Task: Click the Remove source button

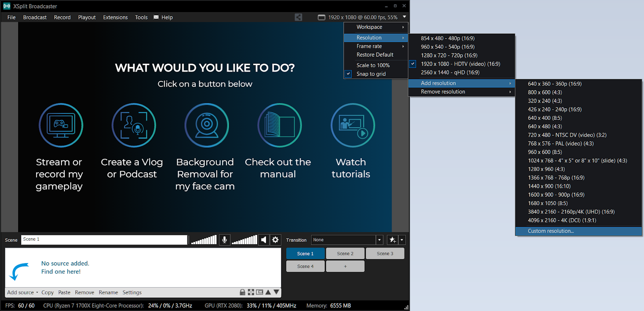Action: pos(85,292)
